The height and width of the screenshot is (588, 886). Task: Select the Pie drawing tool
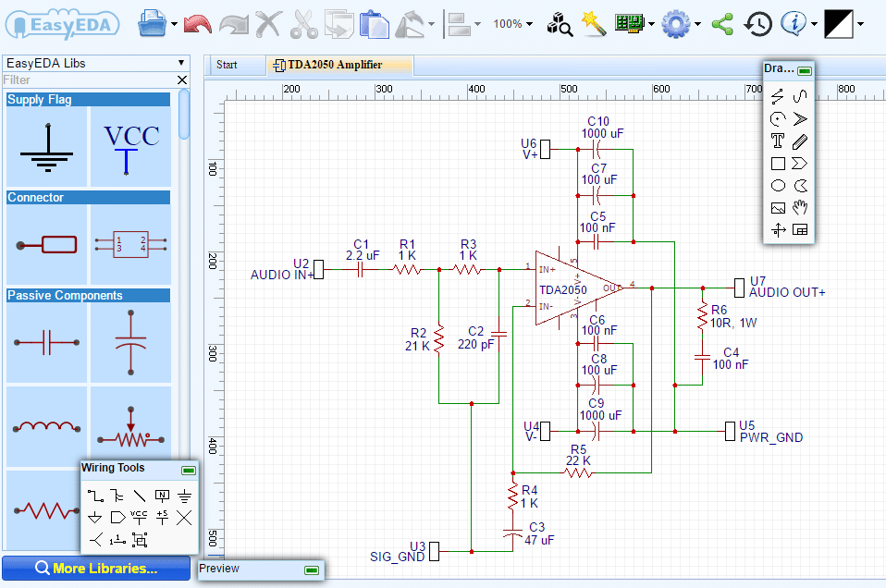click(x=800, y=186)
